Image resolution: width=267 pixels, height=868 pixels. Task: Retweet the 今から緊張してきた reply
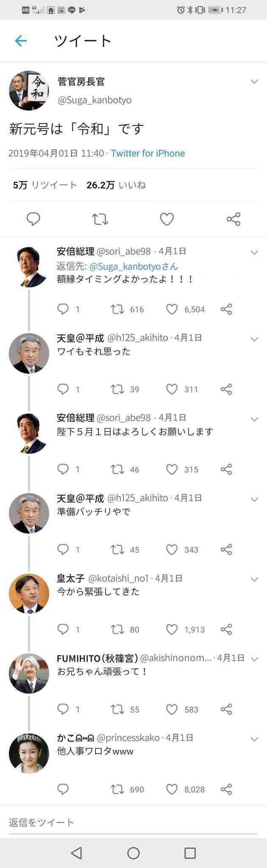[117, 629]
